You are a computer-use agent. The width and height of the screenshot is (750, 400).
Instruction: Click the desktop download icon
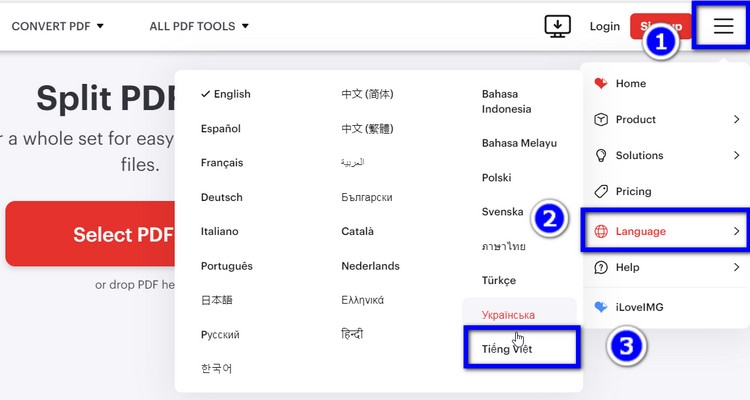(x=557, y=26)
